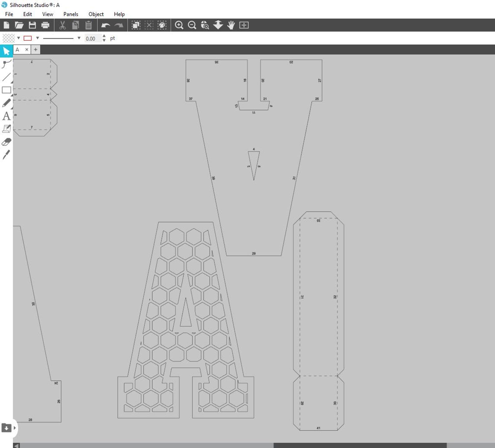Click the Fit to Page icon
This screenshot has height=448, width=495.
(x=244, y=25)
